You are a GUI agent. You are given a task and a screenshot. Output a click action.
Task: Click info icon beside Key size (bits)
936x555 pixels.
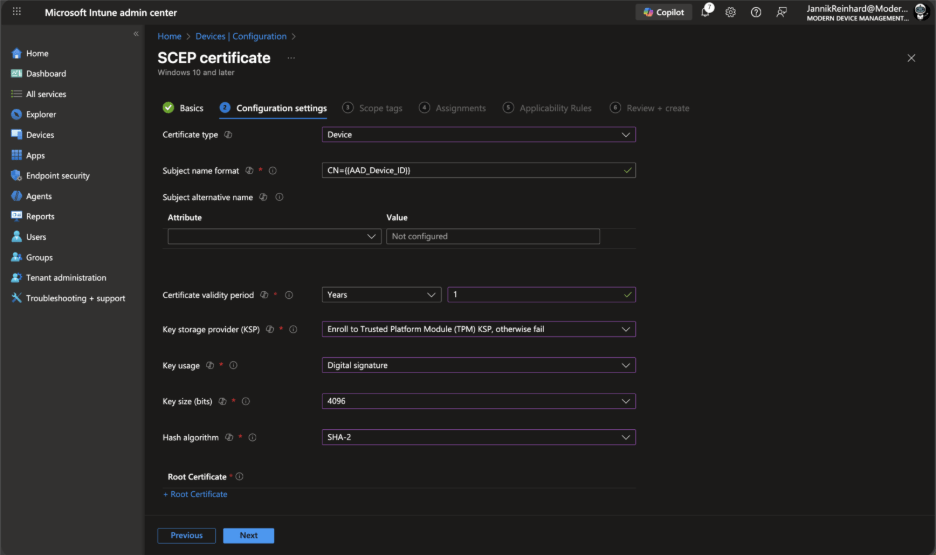(x=246, y=401)
